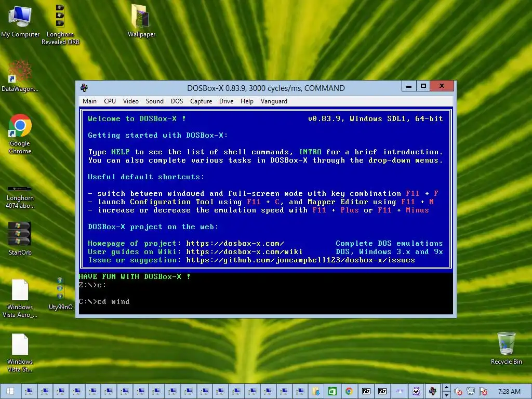Viewport: 532px width, 399px height.
Task: Open the Longhorn Revealed ORB desktop icon
Action: (x=60, y=25)
